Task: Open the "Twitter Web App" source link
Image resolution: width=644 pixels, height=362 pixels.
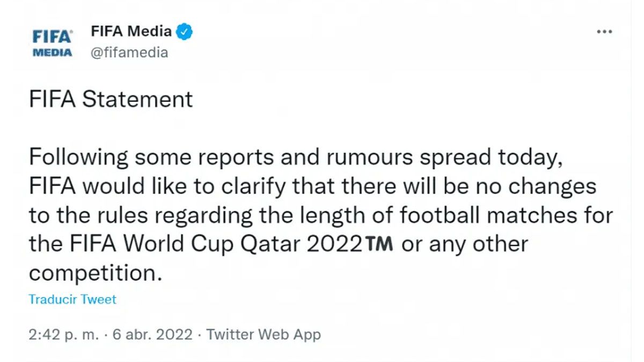Action: [264, 335]
